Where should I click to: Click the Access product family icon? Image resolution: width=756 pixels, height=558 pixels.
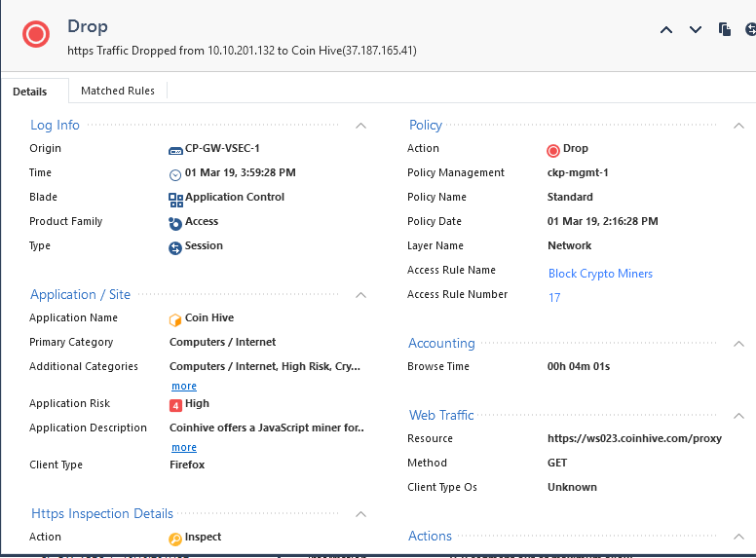(x=175, y=224)
